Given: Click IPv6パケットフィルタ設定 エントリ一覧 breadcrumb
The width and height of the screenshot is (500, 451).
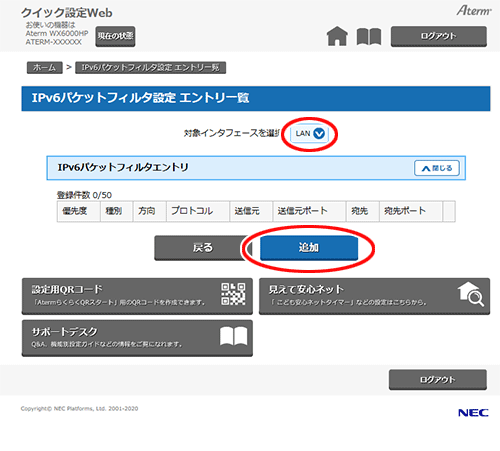Looking at the screenshot, I should [x=150, y=68].
